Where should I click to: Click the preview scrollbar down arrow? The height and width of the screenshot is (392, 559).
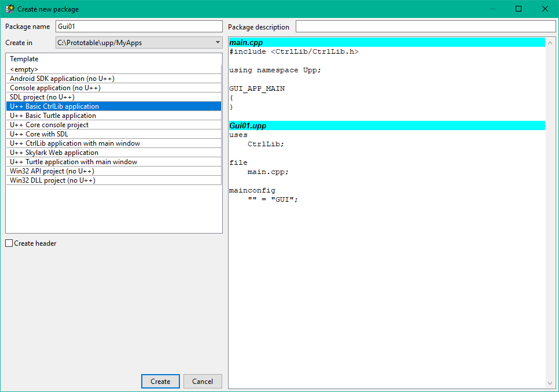point(550,383)
